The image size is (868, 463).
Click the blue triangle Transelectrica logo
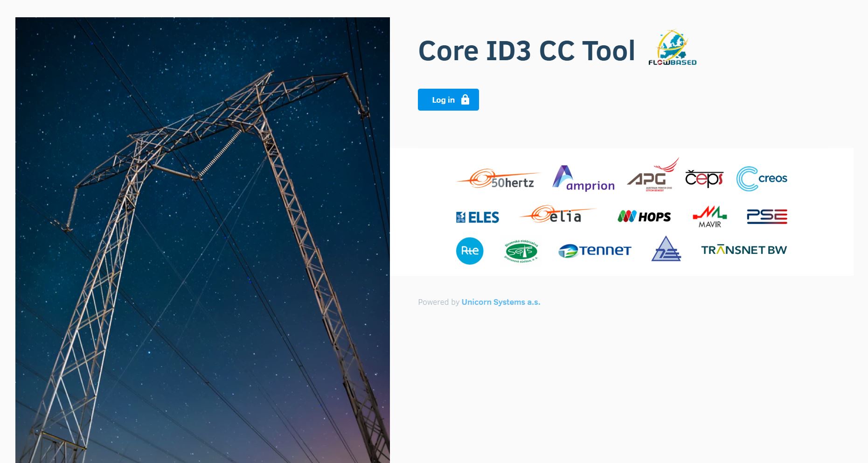click(x=666, y=250)
